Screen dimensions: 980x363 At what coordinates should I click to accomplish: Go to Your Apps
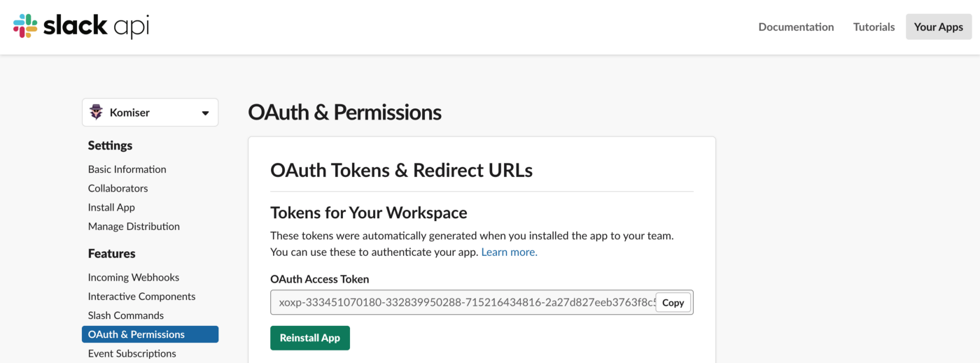point(939,27)
